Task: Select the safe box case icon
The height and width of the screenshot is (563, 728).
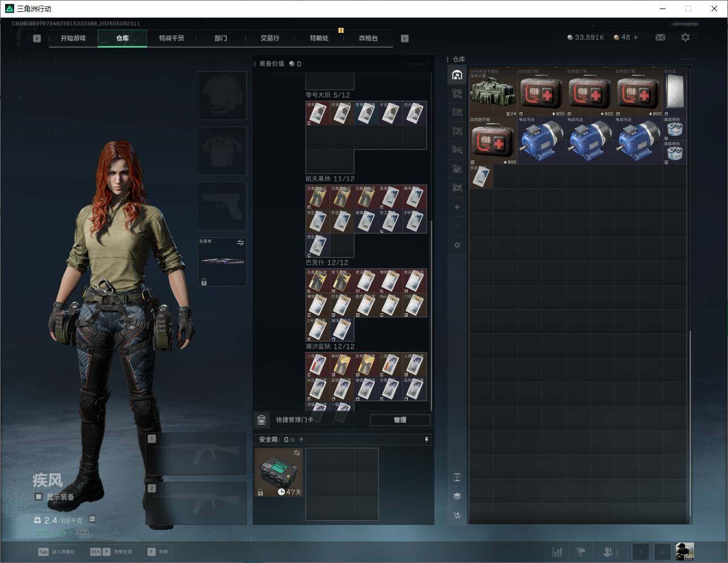Action: (x=279, y=472)
